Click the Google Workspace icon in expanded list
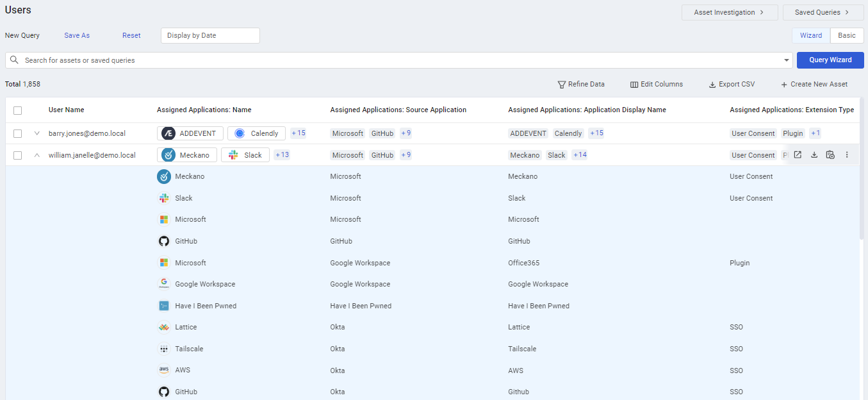868x400 pixels. [164, 284]
